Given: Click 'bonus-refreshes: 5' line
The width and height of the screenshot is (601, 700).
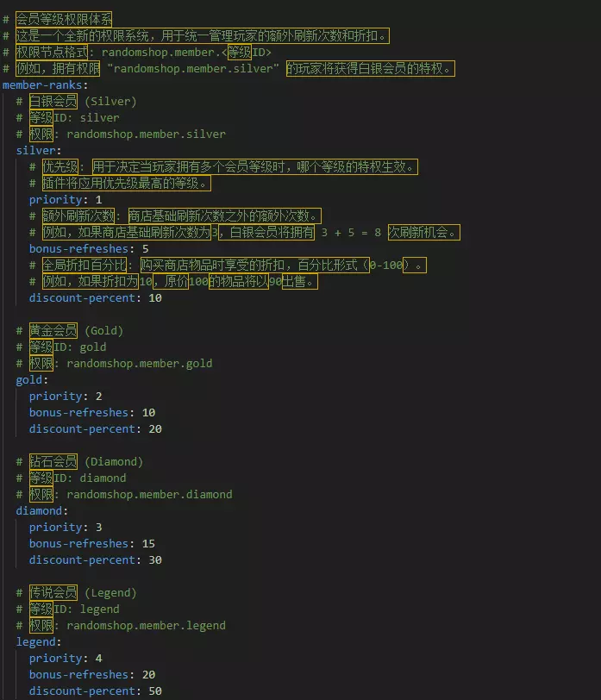Looking at the screenshot, I should 89,248.
